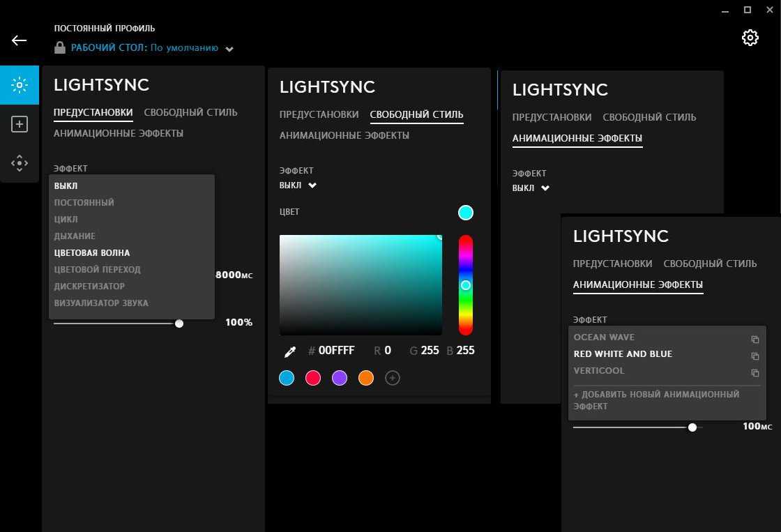Duplicate the RED WHITE AND BLUE effect
Viewport: 781px width, 532px height.
755,356
